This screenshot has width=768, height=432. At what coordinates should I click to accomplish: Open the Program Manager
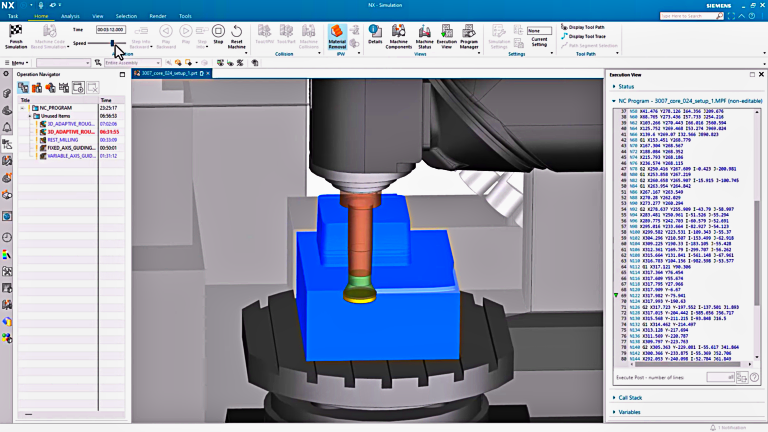click(x=469, y=36)
